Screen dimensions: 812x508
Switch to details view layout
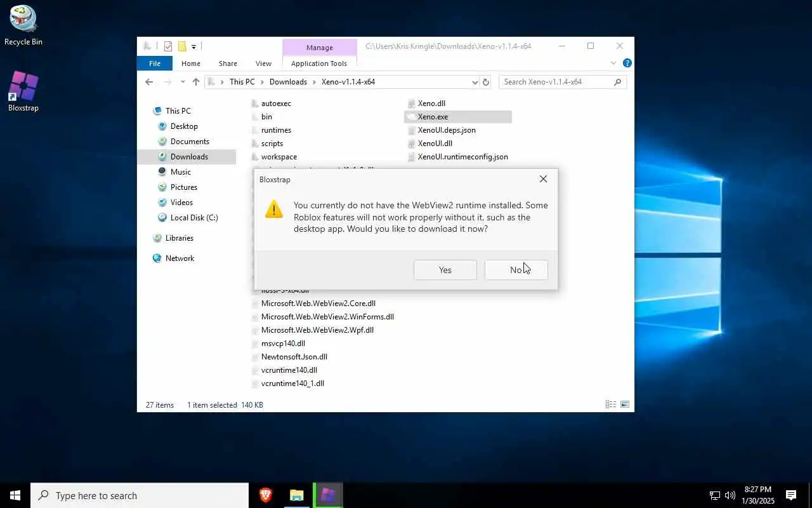tap(610, 404)
